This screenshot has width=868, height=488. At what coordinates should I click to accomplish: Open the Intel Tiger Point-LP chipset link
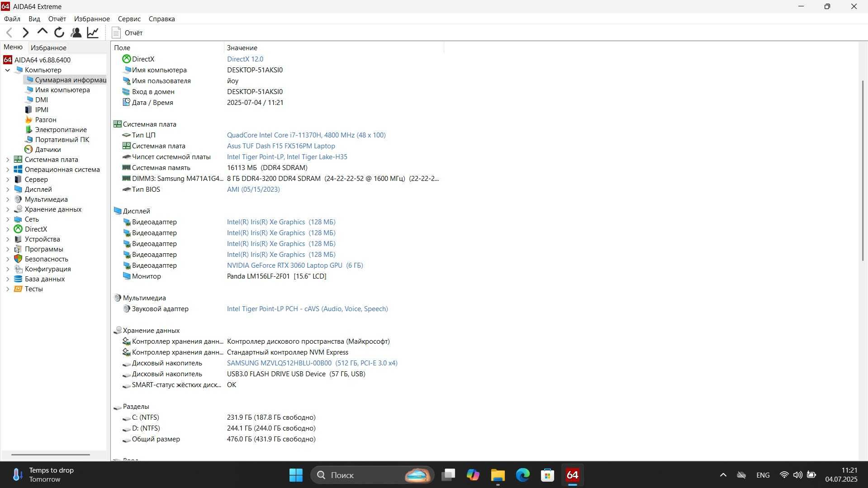click(287, 157)
